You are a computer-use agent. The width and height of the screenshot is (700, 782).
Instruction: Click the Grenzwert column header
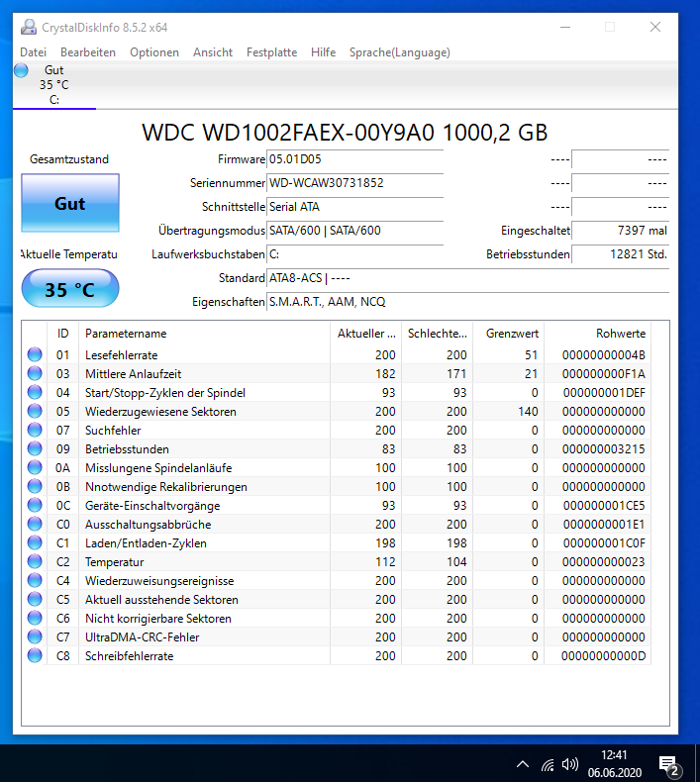pos(508,334)
